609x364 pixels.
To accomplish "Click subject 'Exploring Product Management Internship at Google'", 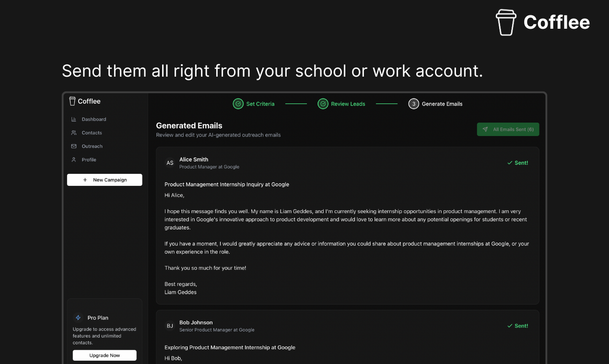I will point(230,347).
